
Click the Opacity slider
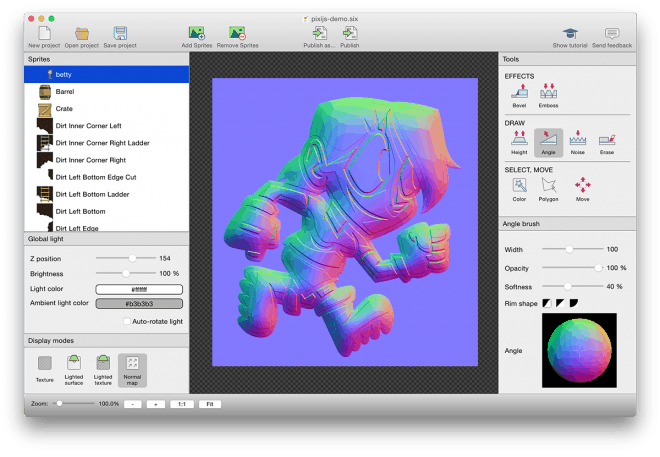pyautogui.click(x=572, y=268)
